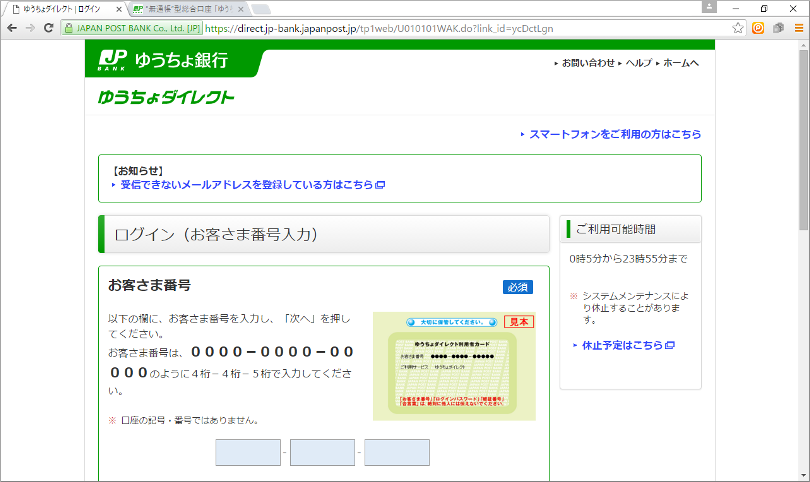
Task: Maximize the browser window
Action: click(764, 8)
